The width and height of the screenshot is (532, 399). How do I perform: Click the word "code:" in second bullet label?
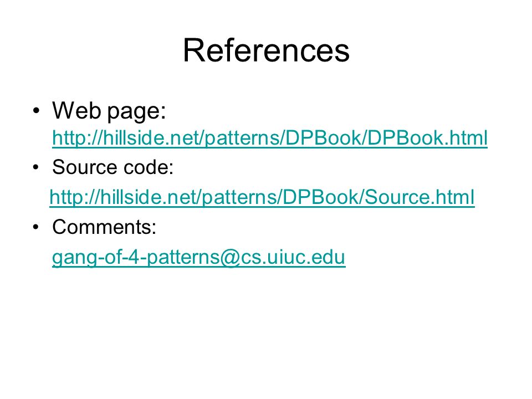[x=149, y=167]
